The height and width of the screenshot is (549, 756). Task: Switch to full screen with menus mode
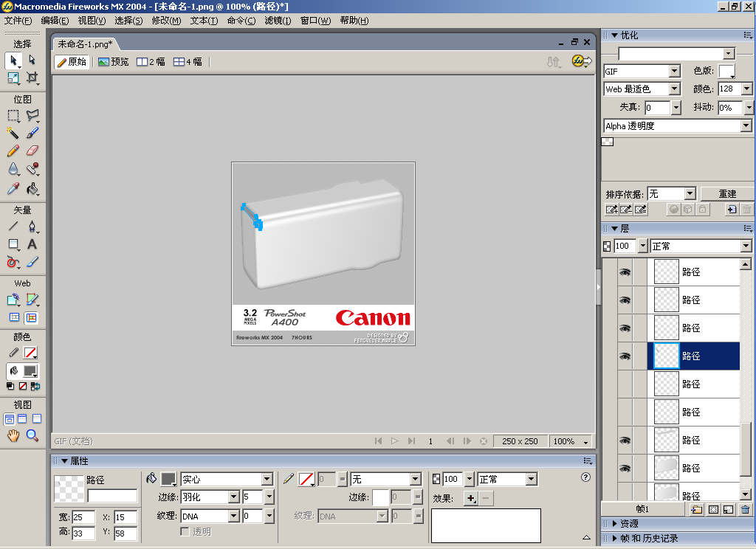coord(22,419)
